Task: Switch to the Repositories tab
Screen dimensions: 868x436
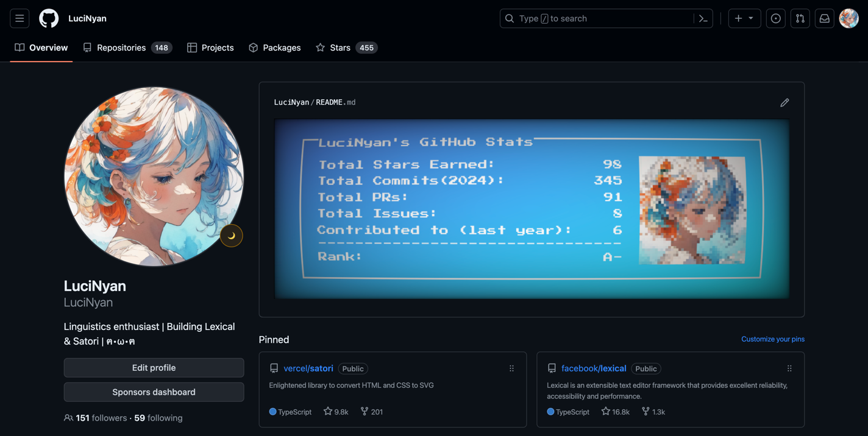Action: coord(127,47)
